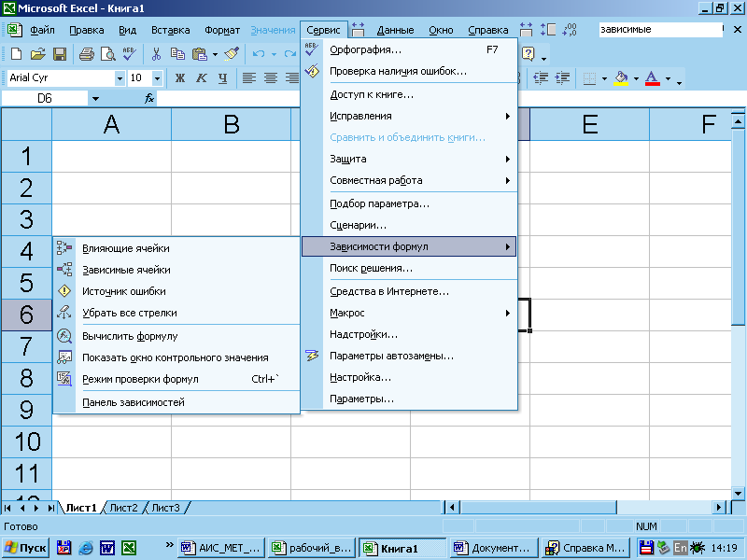The height and width of the screenshot is (560, 747).
Task: Choose Панель зависимостей
Action: (x=176, y=402)
